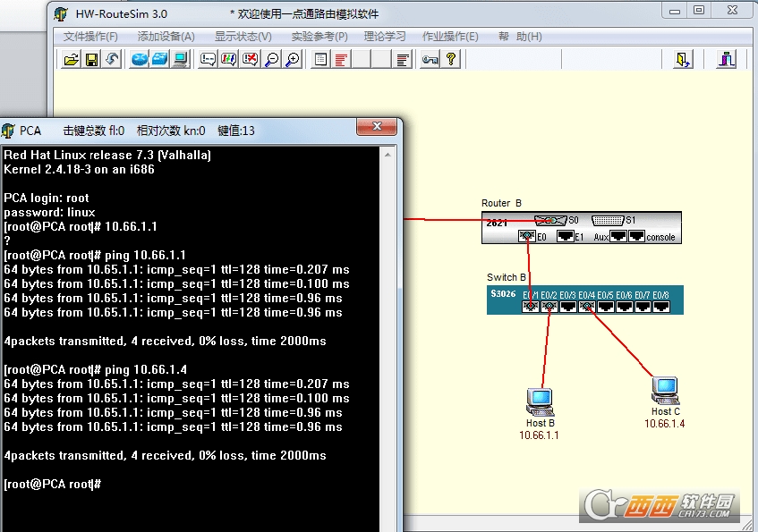Click the document list page icon
The width and height of the screenshot is (758, 532).
320,59
